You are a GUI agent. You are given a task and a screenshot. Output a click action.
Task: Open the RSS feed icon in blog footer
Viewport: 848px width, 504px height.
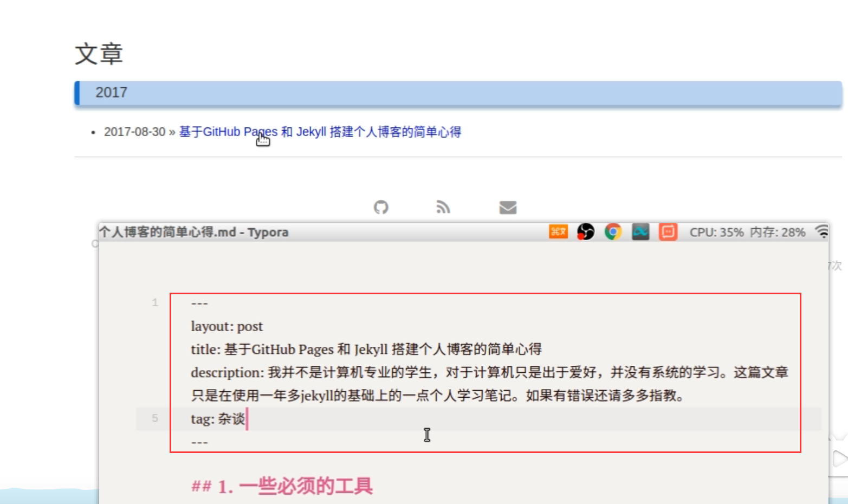pos(443,207)
